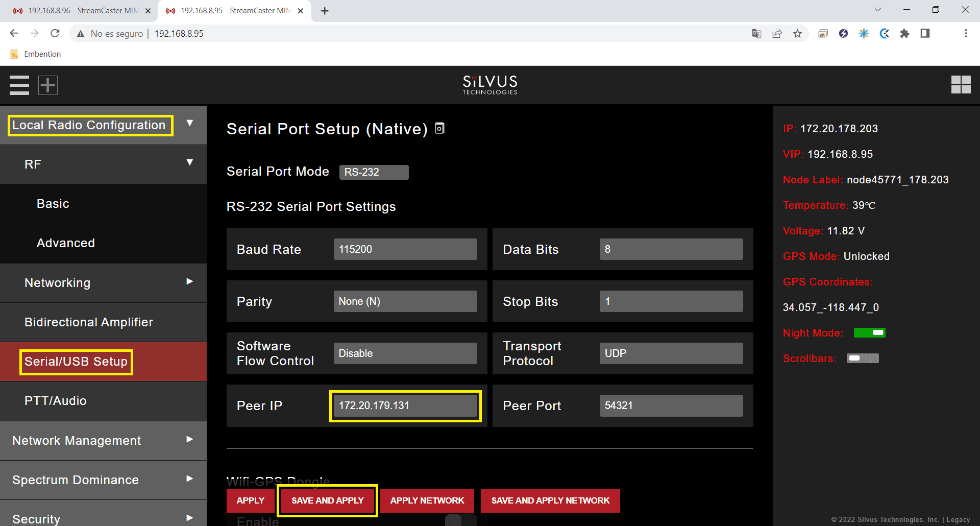Viewport: 980px width, 526px height.
Task: Click the Save and Apply button
Action: [327, 500]
